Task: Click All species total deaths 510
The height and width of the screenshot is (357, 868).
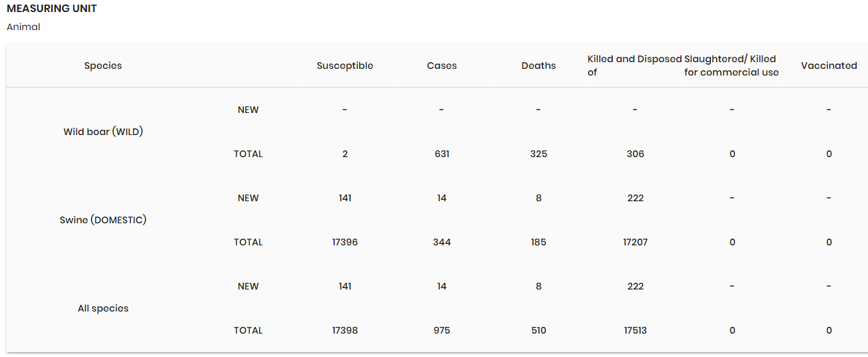Action: [539, 330]
